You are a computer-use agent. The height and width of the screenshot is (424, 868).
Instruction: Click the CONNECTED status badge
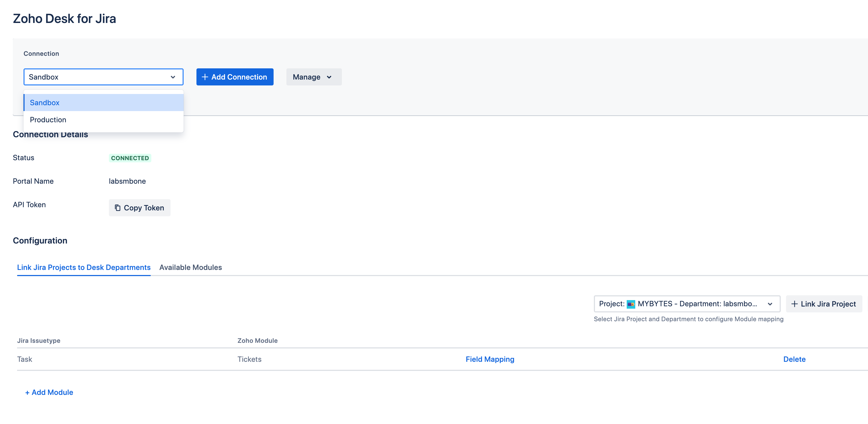point(130,158)
